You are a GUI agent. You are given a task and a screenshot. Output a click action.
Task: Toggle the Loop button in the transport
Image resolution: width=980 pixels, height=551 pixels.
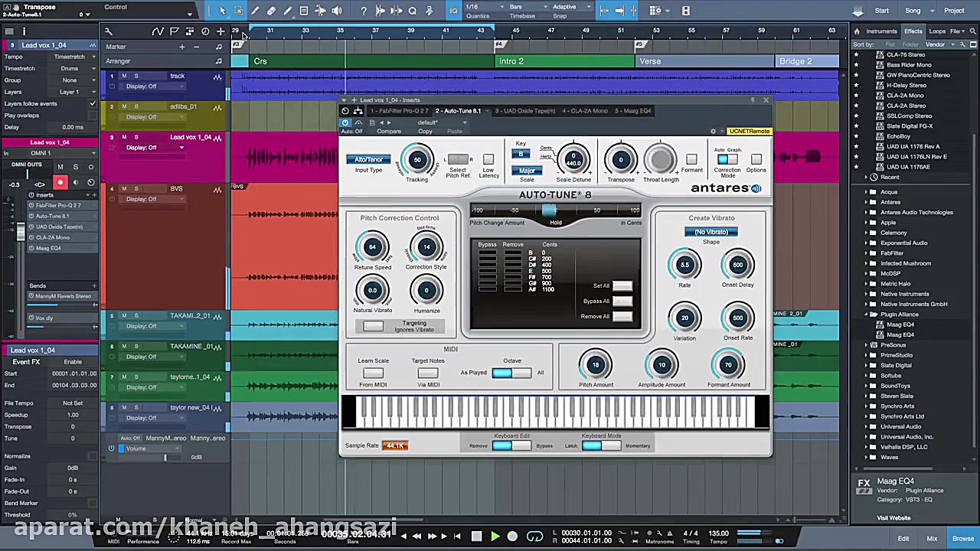(534, 536)
